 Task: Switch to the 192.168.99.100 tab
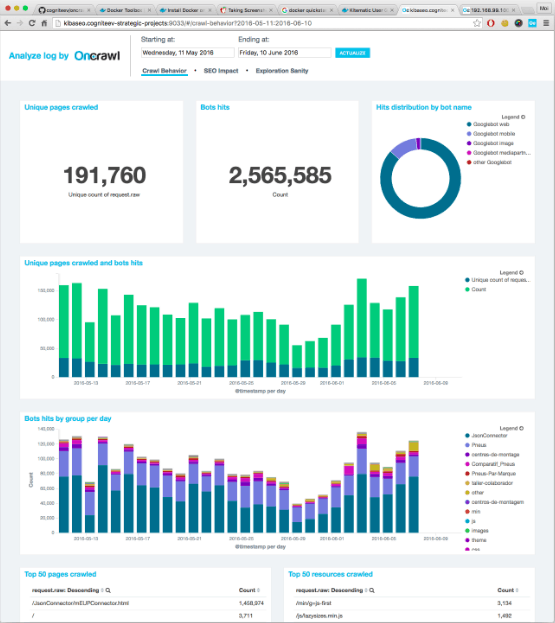(x=489, y=10)
